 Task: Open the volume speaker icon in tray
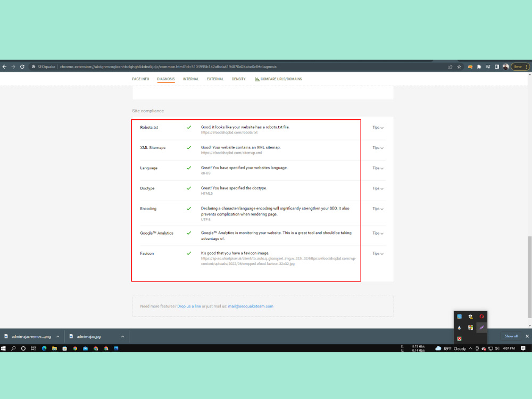(x=497, y=348)
